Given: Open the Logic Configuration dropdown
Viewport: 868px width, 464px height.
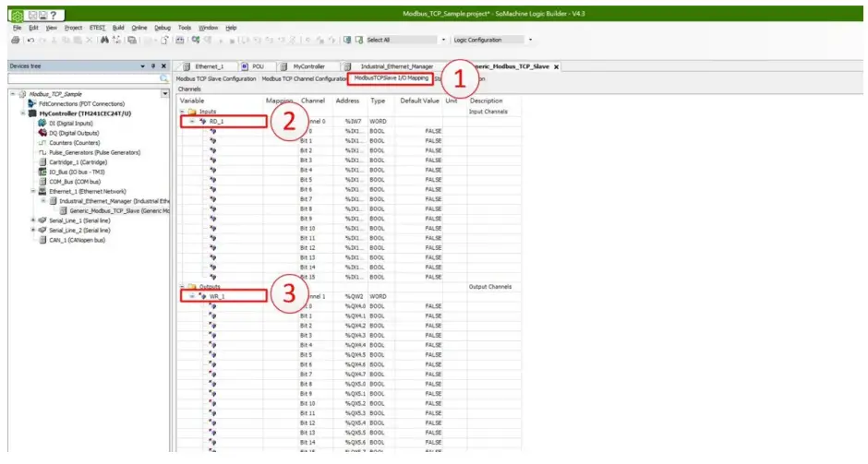Looking at the screenshot, I should coord(530,41).
